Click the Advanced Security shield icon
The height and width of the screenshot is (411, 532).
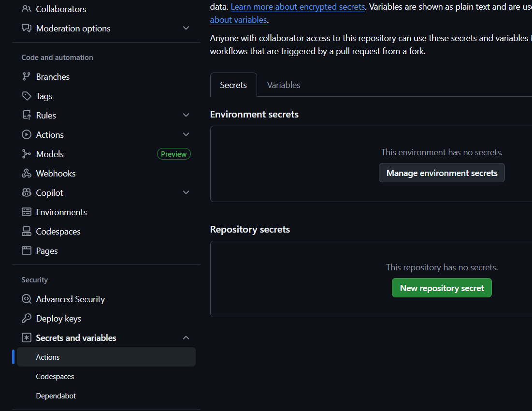point(27,299)
